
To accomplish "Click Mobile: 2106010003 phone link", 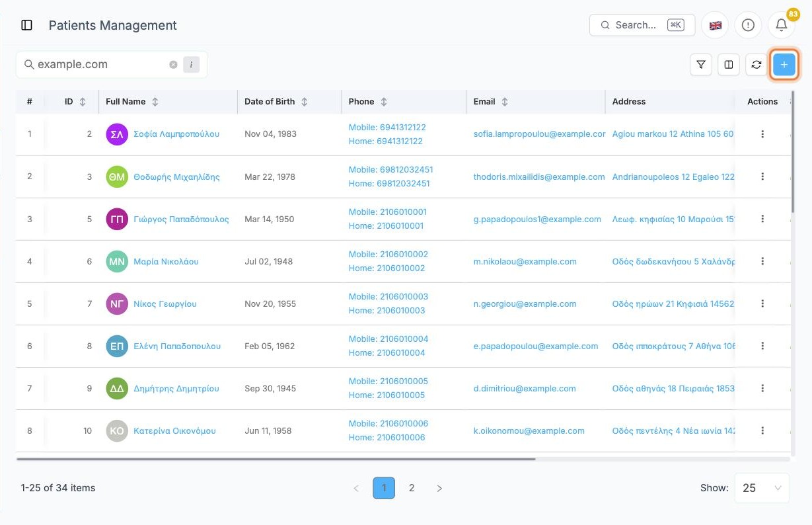I will click(x=388, y=296).
